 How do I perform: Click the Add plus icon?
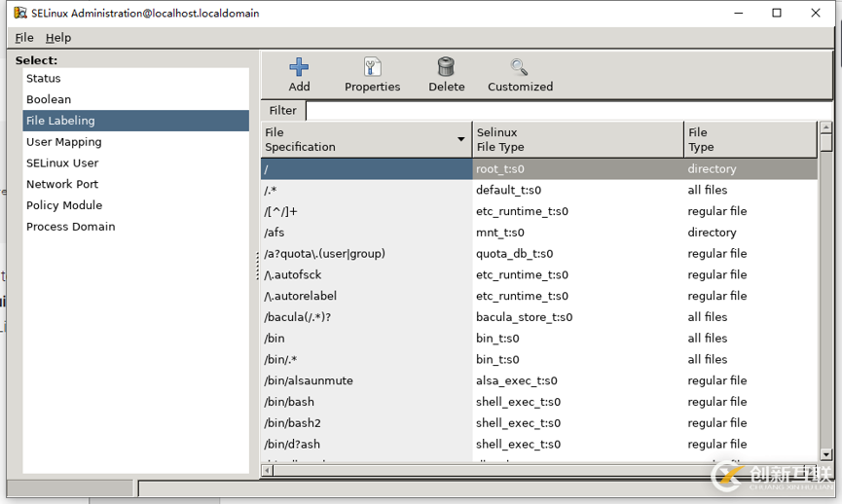(x=299, y=67)
